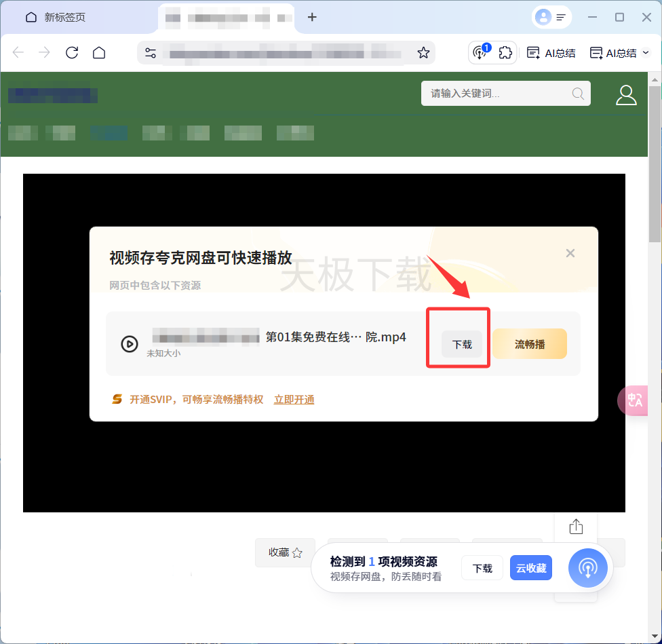This screenshot has width=662, height=644.
Task: Click the scrollbar up arrow
Action: 655,79
